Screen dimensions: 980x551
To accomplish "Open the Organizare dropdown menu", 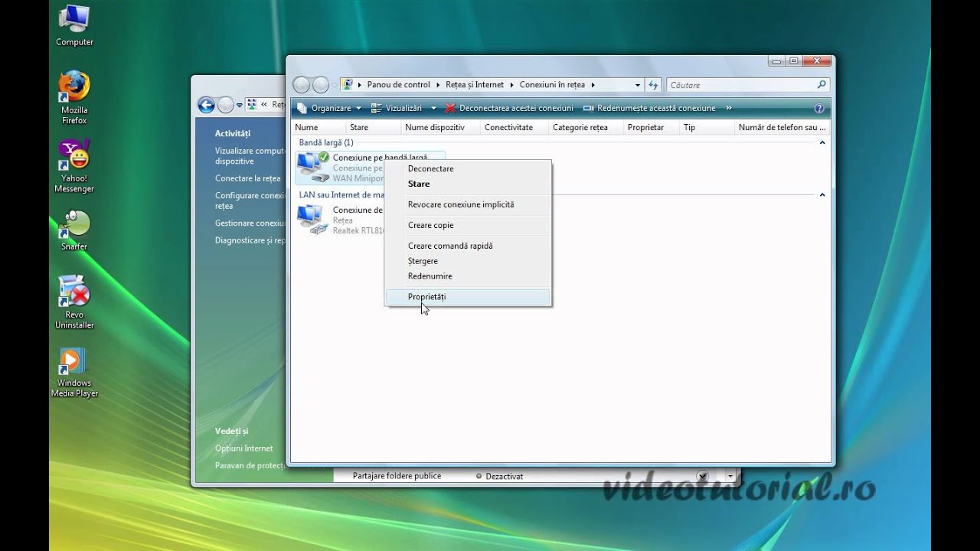I will (x=329, y=108).
